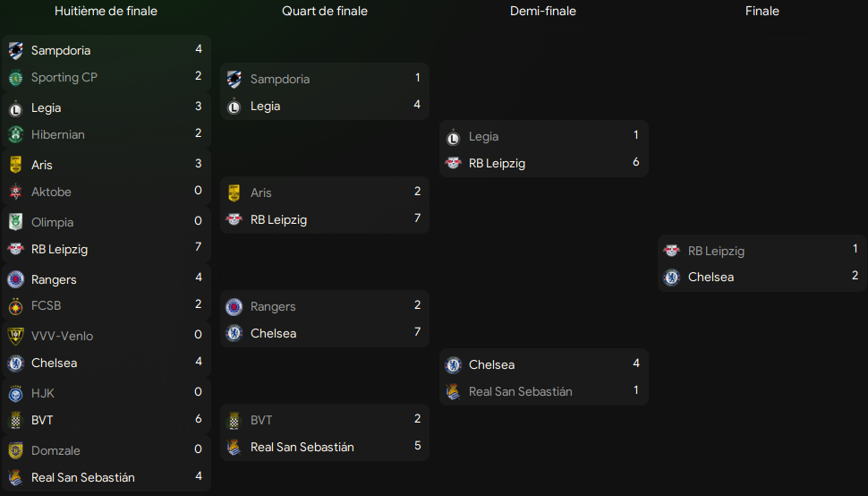Viewport: 868px width, 496px height.
Task: Click Chelsea's score of 2 in the Finale
Action: pyautogui.click(x=855, y=276)
